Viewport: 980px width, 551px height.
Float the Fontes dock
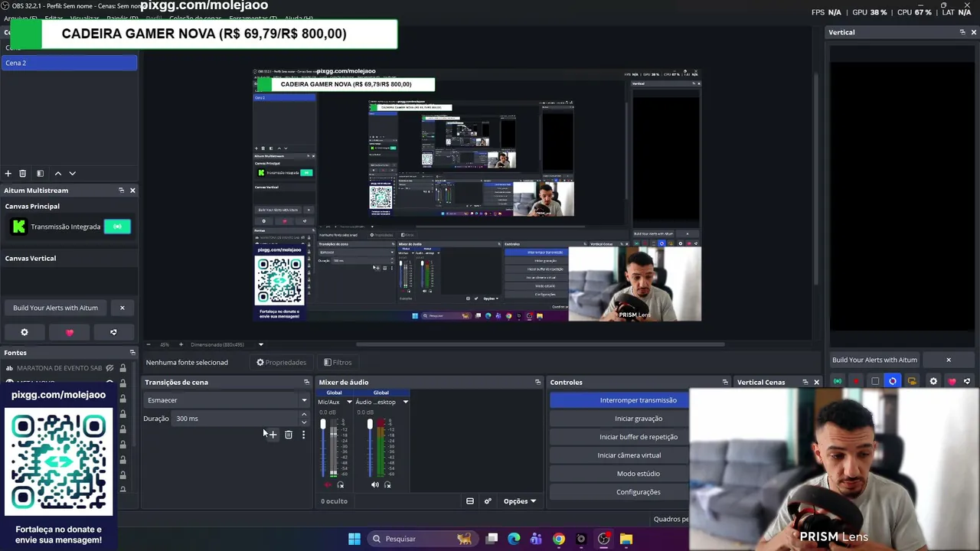pyautogui.click(x=132, y=353)
